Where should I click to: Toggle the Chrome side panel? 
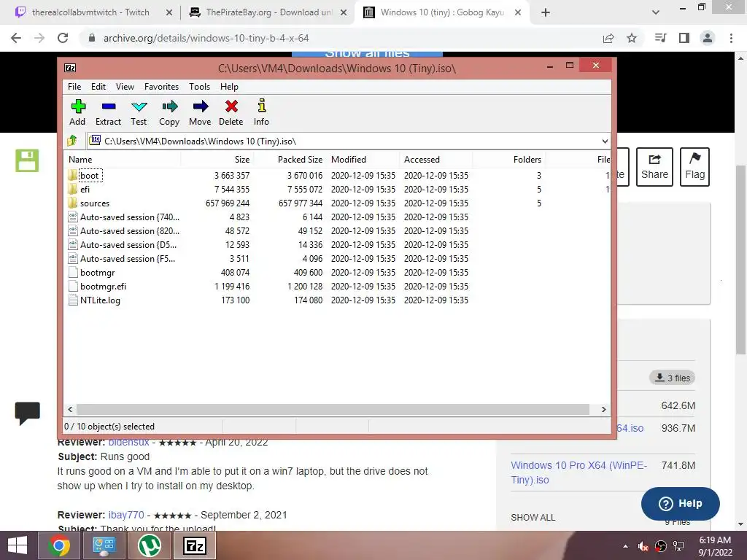pyautogui.click(x=684, y=38)
